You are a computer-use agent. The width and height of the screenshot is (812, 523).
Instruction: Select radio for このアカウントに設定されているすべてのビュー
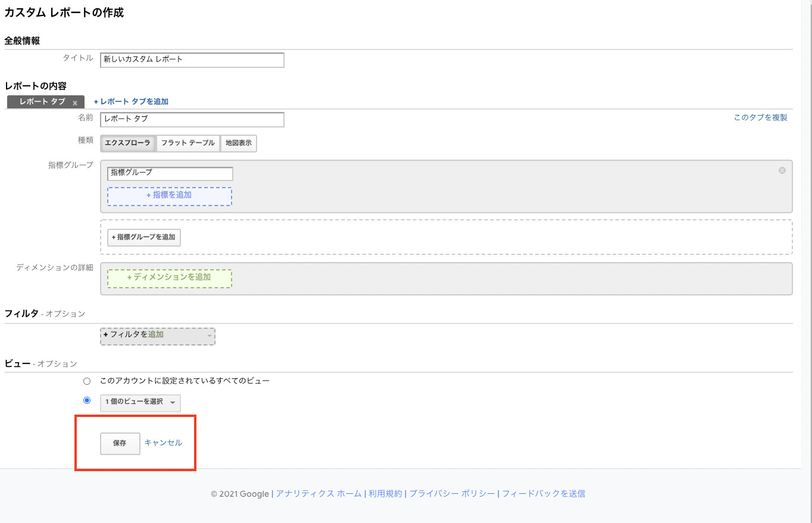pos(87,381)
